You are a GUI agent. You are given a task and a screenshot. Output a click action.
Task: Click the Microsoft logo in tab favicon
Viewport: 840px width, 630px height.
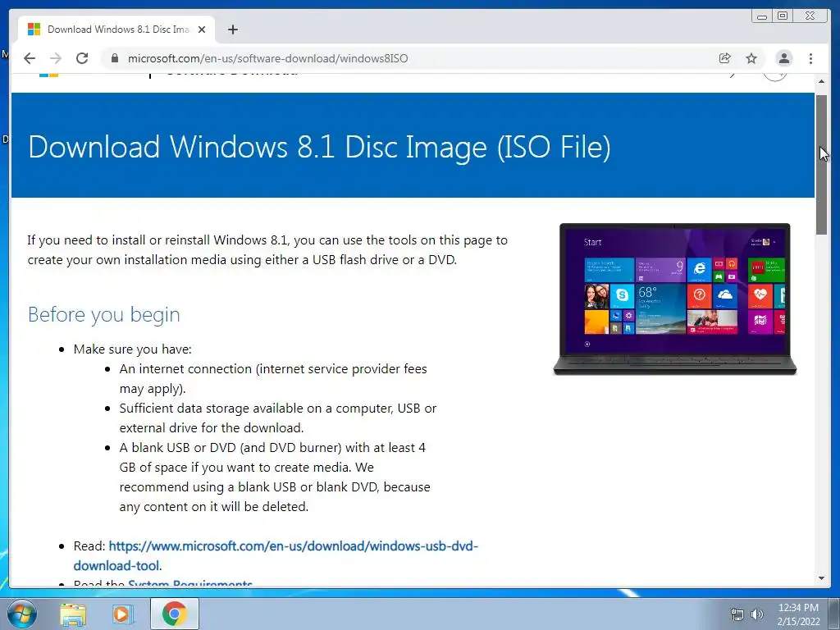pyautogui.click(x=34, y=30)
